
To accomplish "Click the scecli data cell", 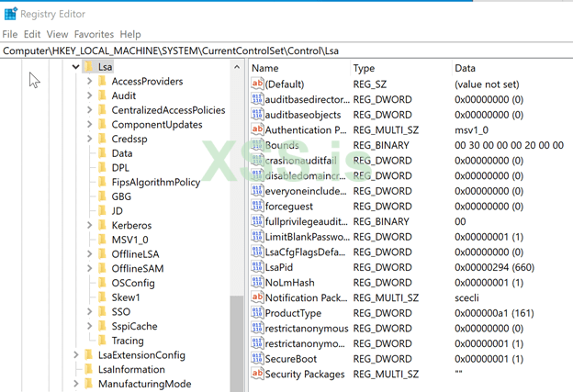I will coord(466,297).
